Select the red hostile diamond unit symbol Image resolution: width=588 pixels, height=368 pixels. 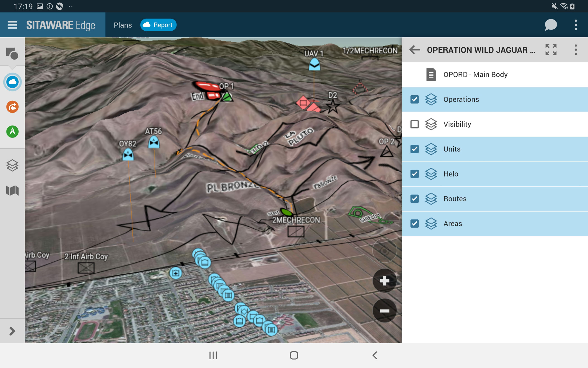pyautogui.click(x=303, y=102)
